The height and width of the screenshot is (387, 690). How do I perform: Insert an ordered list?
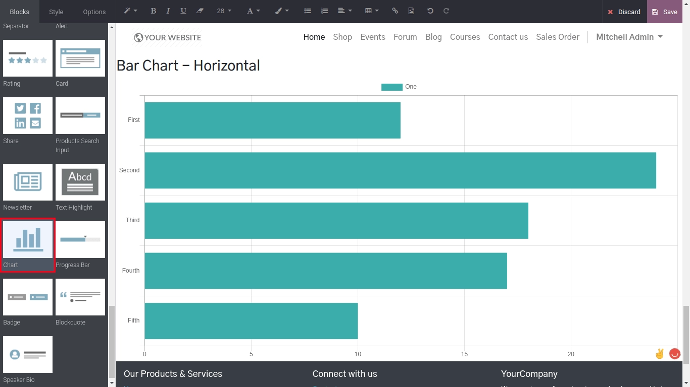324,11
